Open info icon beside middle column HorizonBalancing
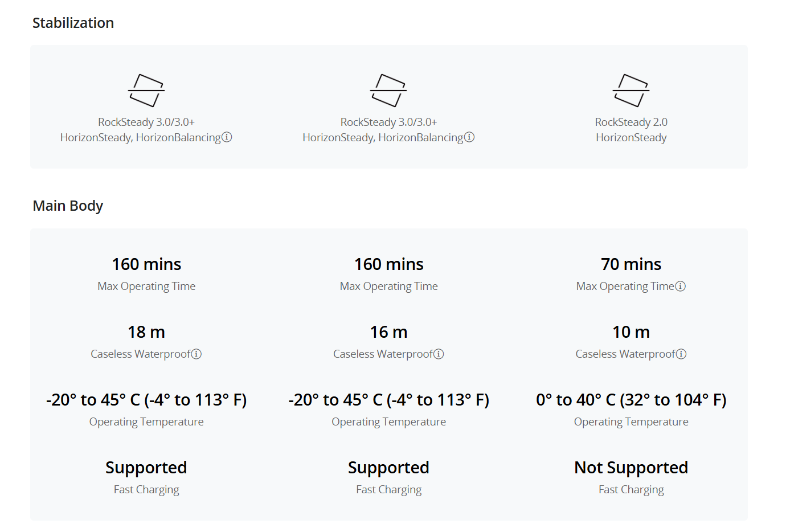Image resolution: width=786 pixels, height=532 pixels. pos(469,137)
